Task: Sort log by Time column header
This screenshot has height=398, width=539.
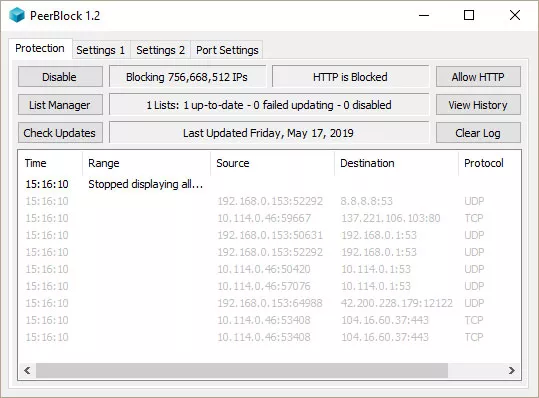Action: tap(50, 163)
